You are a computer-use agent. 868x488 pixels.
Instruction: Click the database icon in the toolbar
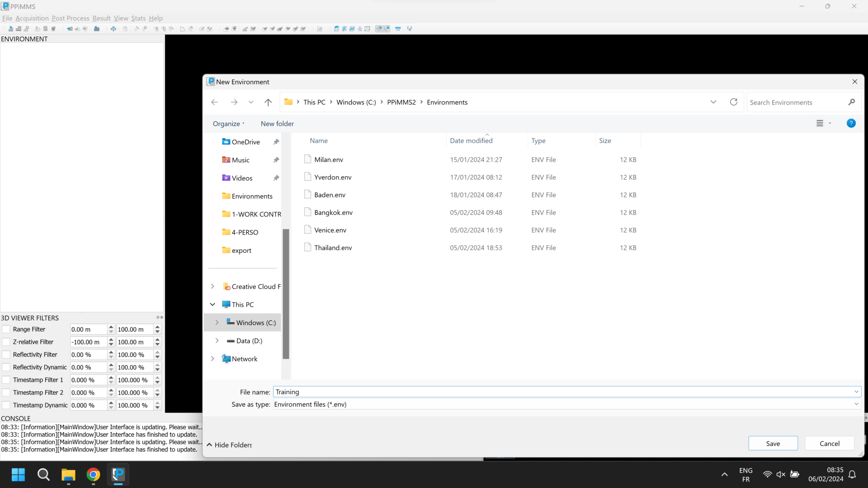[45, 28]
